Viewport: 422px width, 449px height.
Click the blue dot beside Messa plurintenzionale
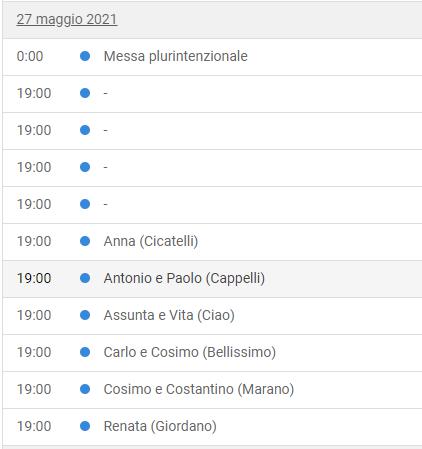click(85, 56)
